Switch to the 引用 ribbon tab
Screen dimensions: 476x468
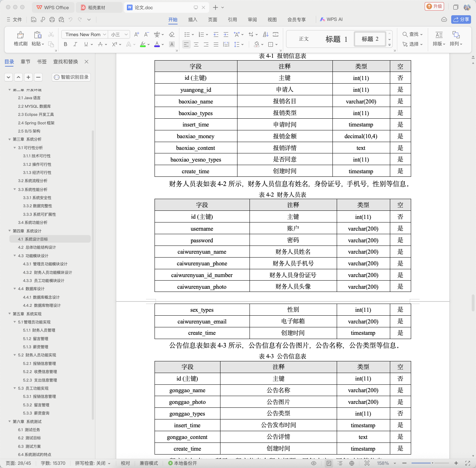coord(233,19)
